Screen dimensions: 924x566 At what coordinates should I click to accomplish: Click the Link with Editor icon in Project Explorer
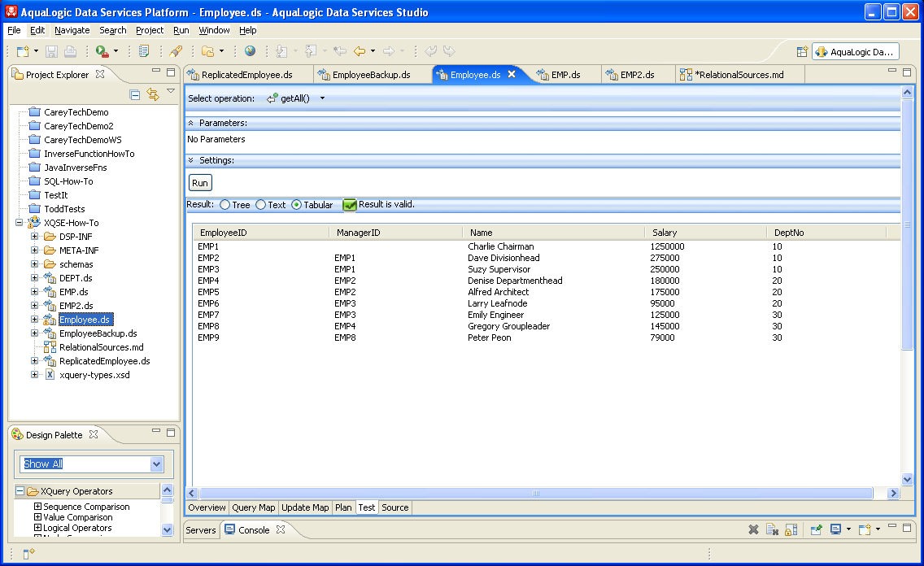pos(152,94)
